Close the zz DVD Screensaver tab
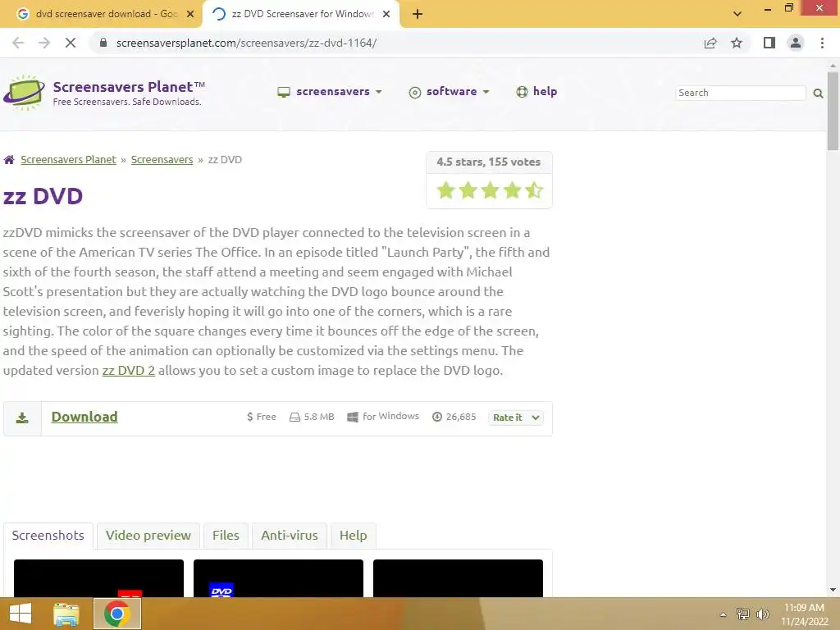 386,15
